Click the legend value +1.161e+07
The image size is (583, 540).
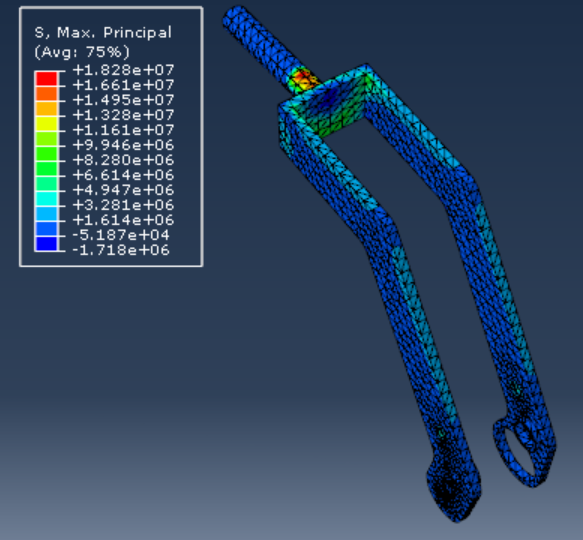[x=123, y=130]
